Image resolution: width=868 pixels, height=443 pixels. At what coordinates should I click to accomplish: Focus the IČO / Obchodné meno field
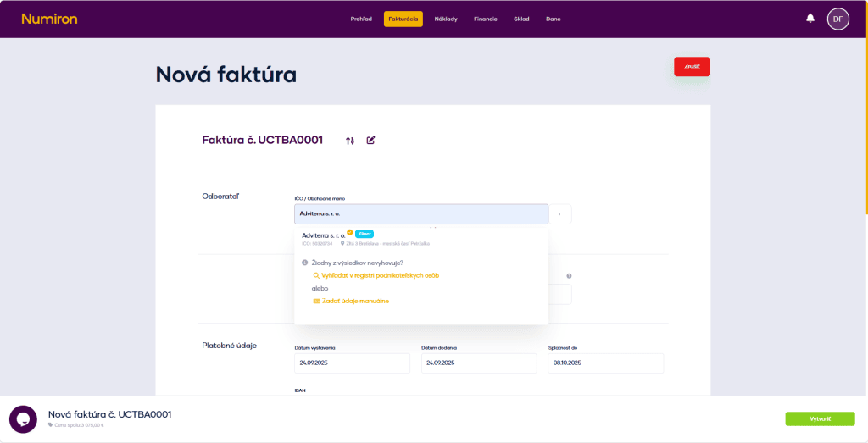coord(421,214)
